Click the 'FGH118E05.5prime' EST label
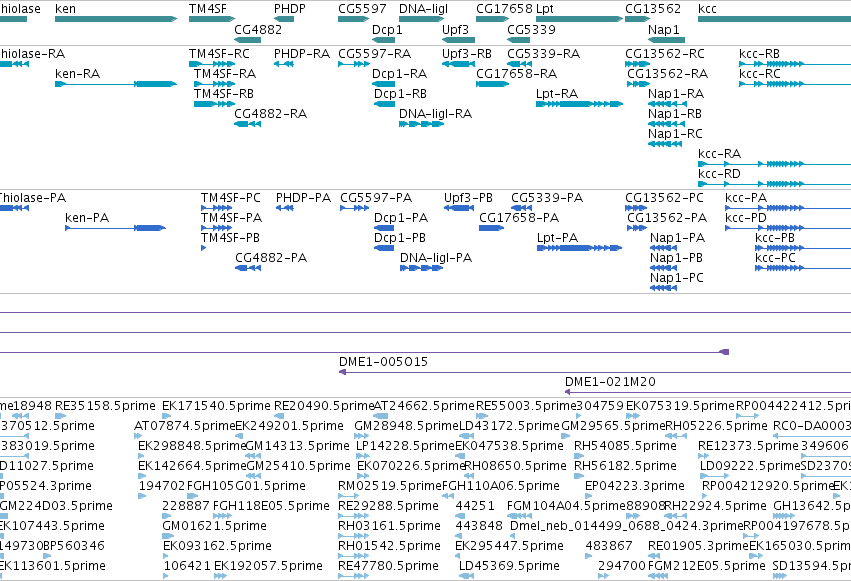 coord(271,506)
